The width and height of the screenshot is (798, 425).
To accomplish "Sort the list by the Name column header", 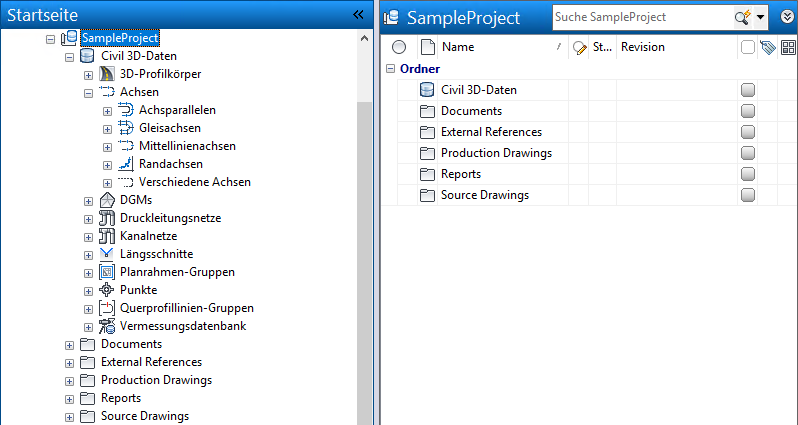I will point(458,47).
